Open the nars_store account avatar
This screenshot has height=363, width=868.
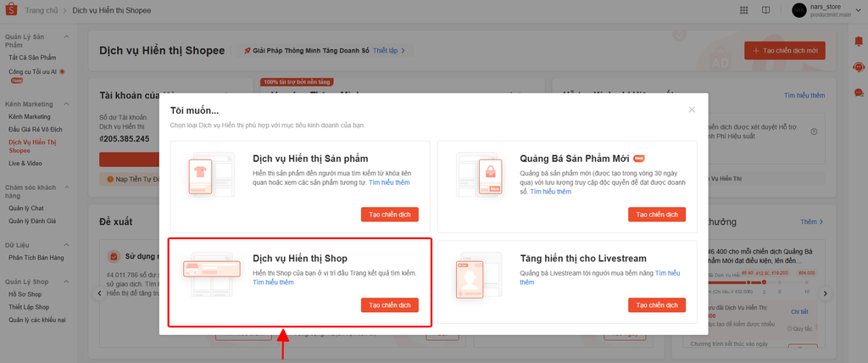coord(798,10)
